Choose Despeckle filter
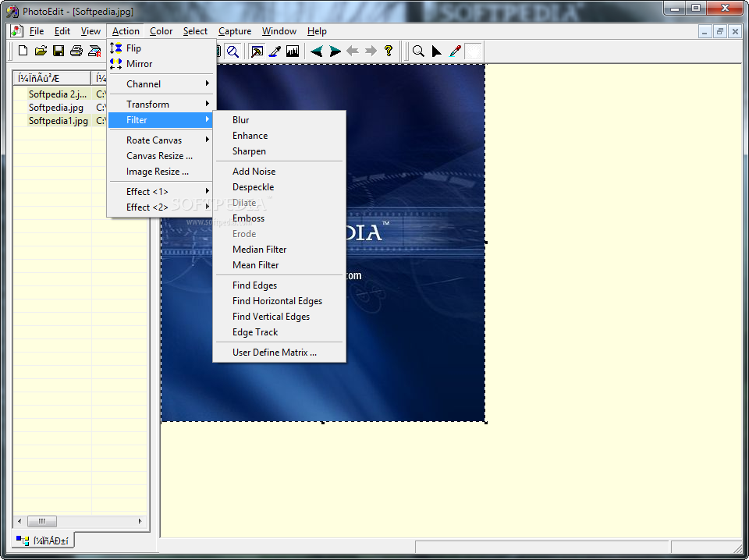This screenshot has width=749, height=560. click(x=279, y=187)
